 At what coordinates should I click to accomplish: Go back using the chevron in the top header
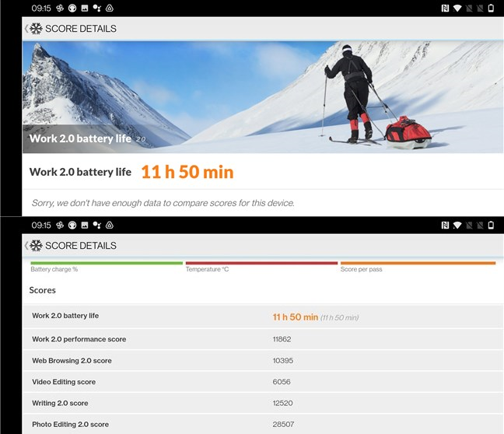[x=26, y=29]
